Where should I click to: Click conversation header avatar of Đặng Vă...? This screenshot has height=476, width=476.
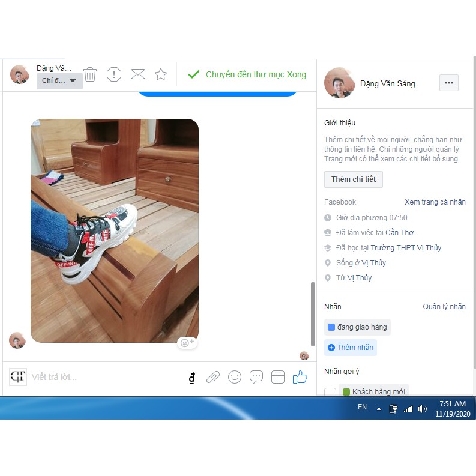pos(20,74)
